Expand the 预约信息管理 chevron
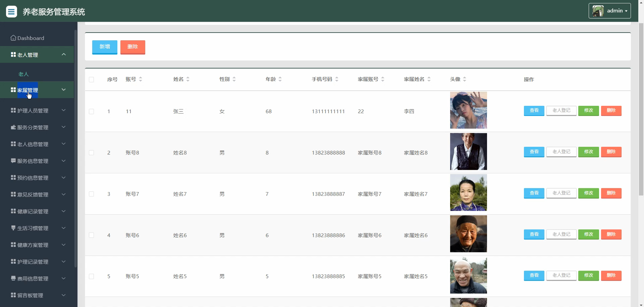Screen dimensions: 644x307 [x=64, y=177]
